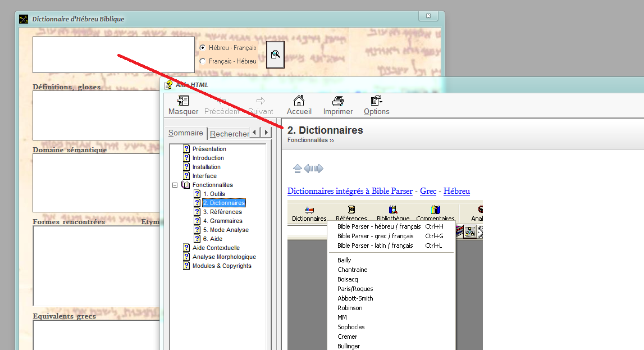Select the Français - Hébreu radio button
644x350 pixels.
pos(203,61)
